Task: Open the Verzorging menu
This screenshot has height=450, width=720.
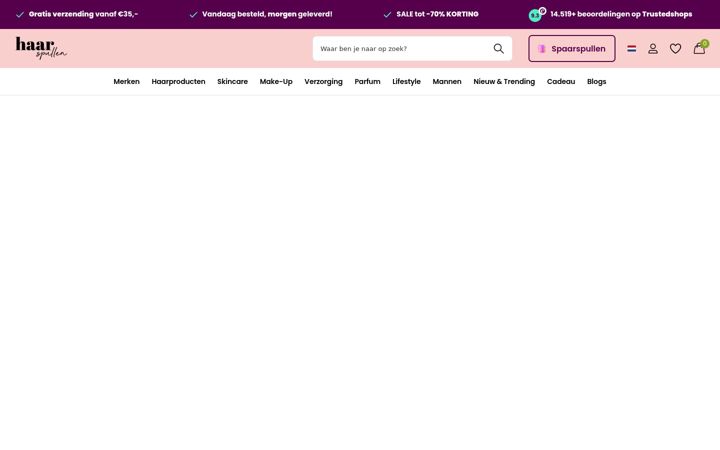Action: tap(323, 82)
